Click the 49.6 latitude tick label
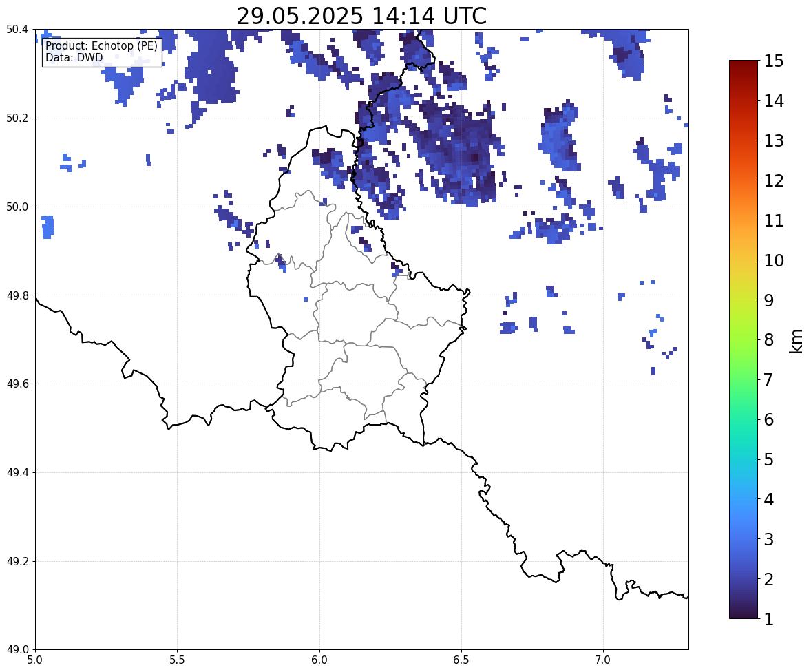This screenshot has height=672, width=811. click(17, 384)
